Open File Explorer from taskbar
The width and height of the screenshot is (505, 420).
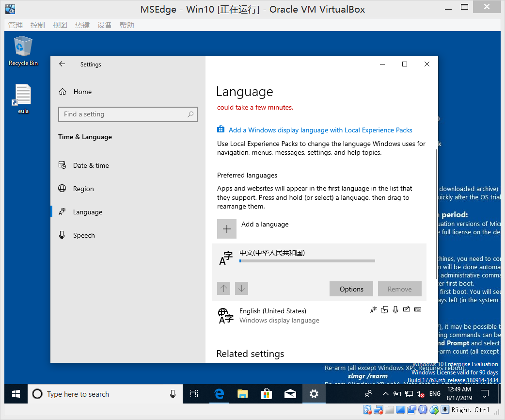pos(242,394)
